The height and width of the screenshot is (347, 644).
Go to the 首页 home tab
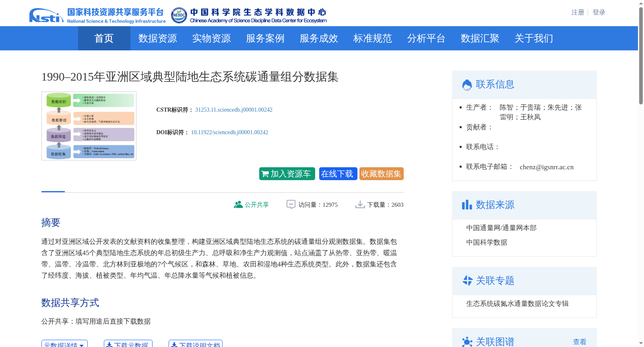(104, 38)
